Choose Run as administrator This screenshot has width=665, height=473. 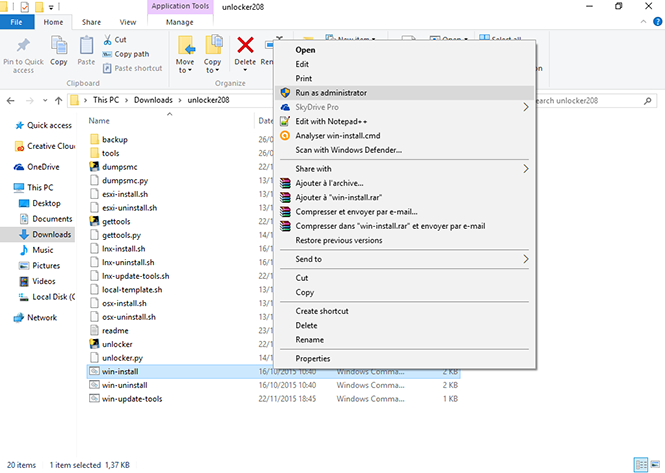pos(405,92)
